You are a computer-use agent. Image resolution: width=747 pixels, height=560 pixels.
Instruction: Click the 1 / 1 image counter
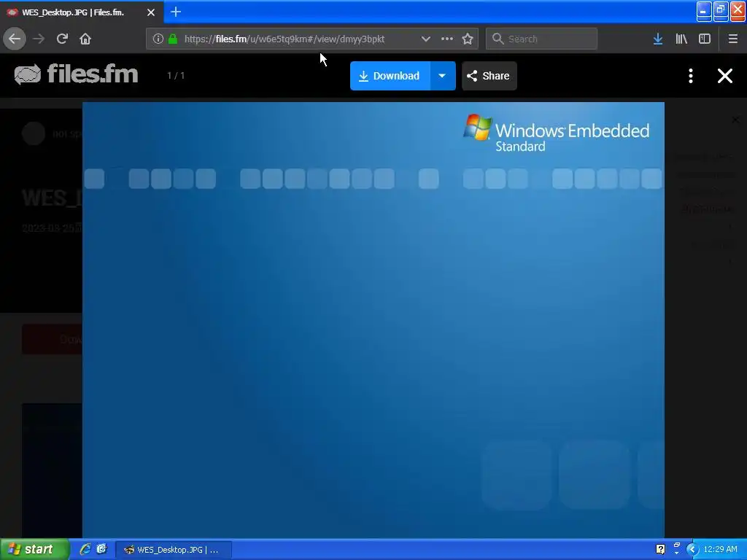pyautogui.click(x=176, y=76)
